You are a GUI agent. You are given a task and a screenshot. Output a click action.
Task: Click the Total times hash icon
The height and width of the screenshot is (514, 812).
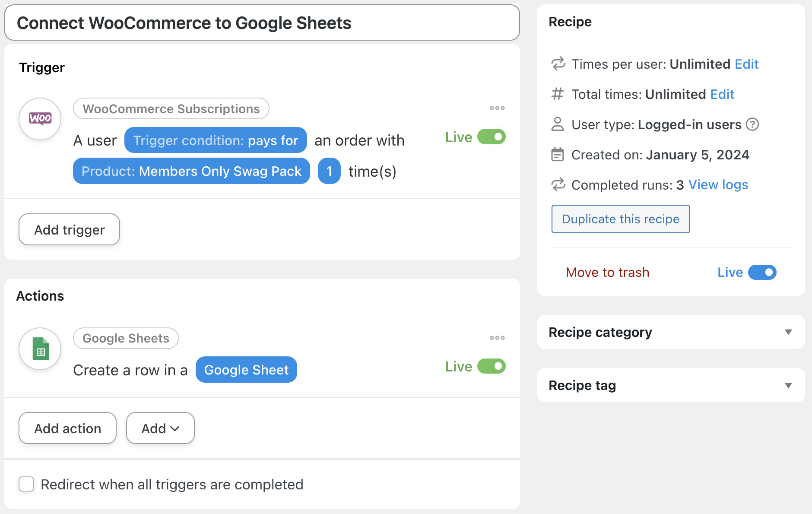click(558, 94)
